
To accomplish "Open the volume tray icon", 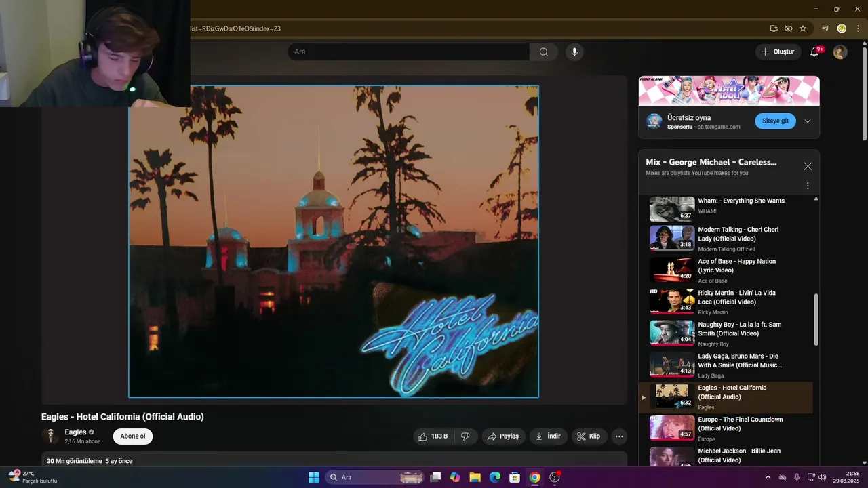I will tap(823, 477).
